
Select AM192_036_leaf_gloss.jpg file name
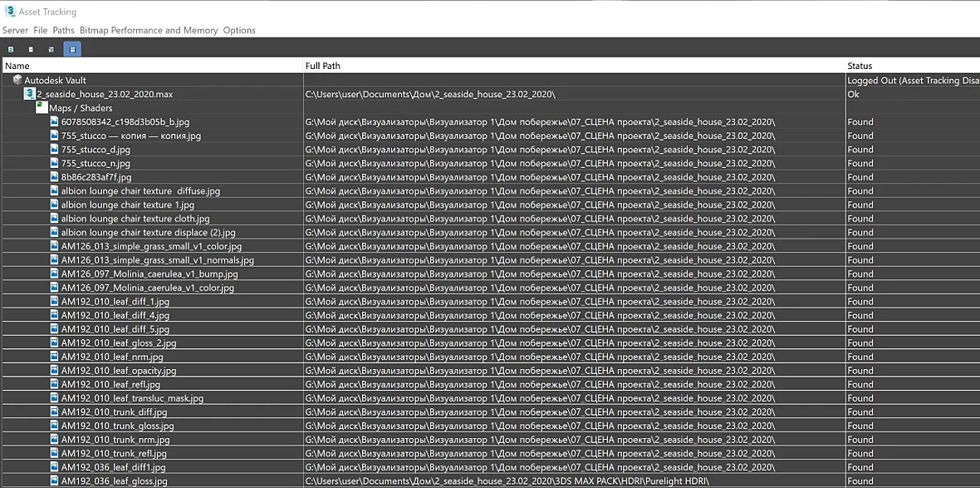[x=115, y=481]
